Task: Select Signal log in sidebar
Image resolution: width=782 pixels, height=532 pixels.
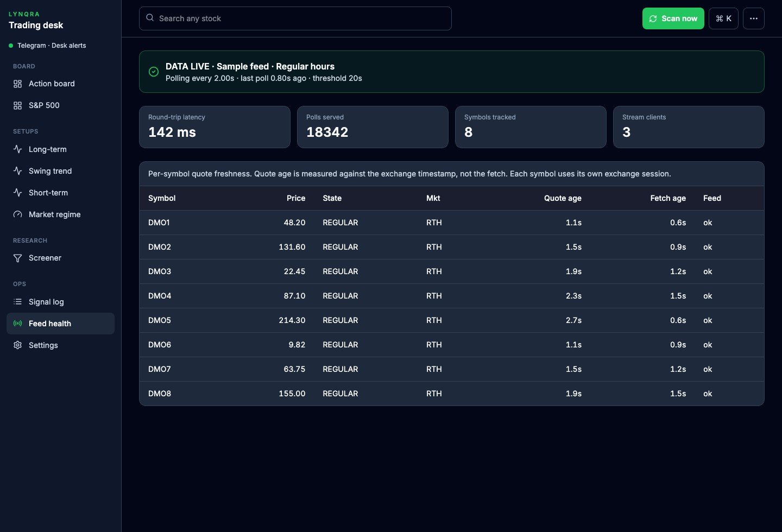Action: [60, 302]
